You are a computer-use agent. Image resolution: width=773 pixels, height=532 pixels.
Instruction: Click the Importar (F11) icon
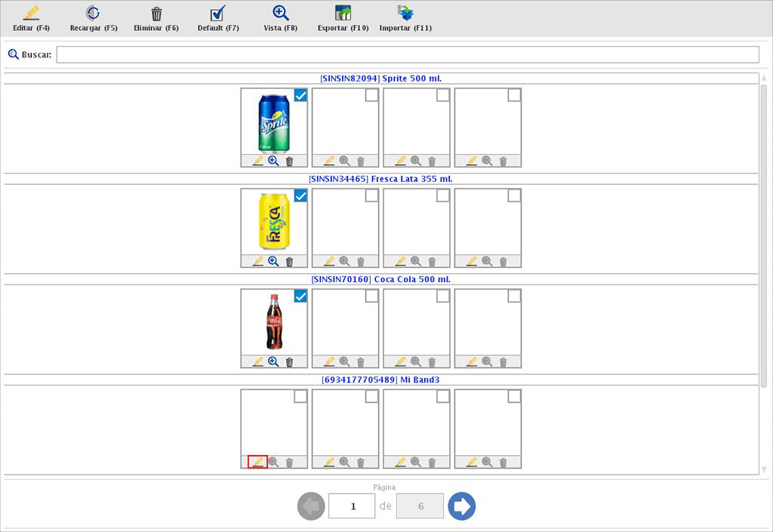tap(405, 14)
